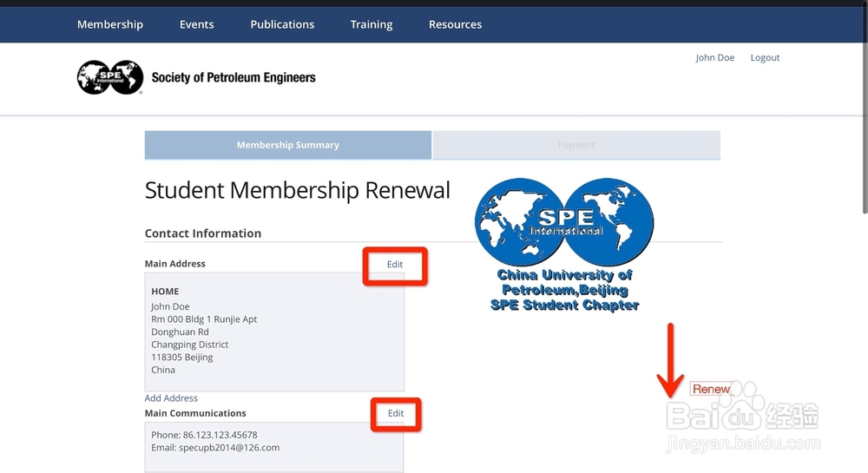Click the John Doe account link
868x473 pixels.
coord(714,57)
